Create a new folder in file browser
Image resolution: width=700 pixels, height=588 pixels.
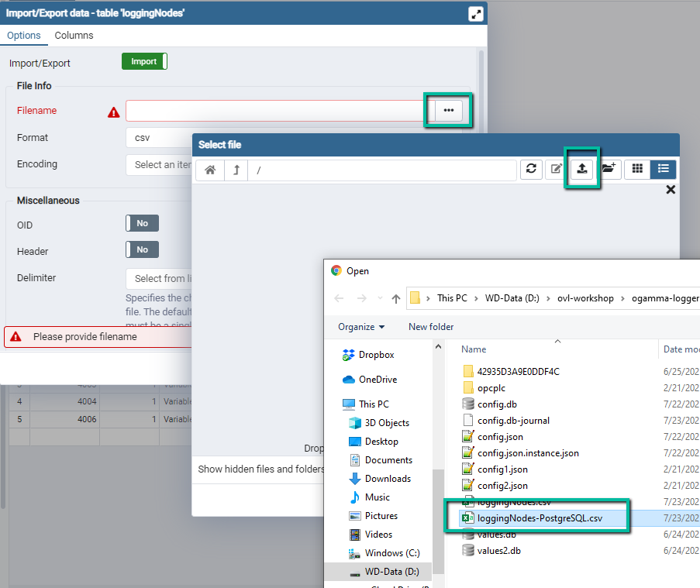(609, 170)
